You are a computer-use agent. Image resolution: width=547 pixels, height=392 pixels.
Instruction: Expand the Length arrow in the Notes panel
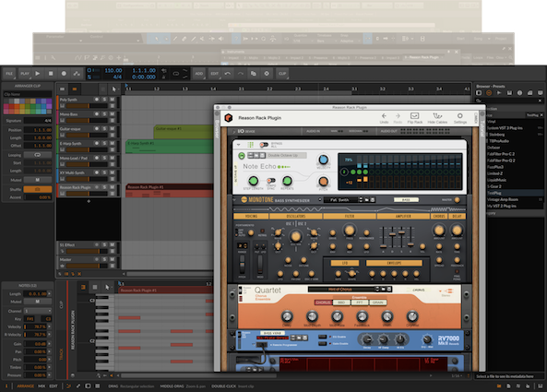click(x=49, y=293)
